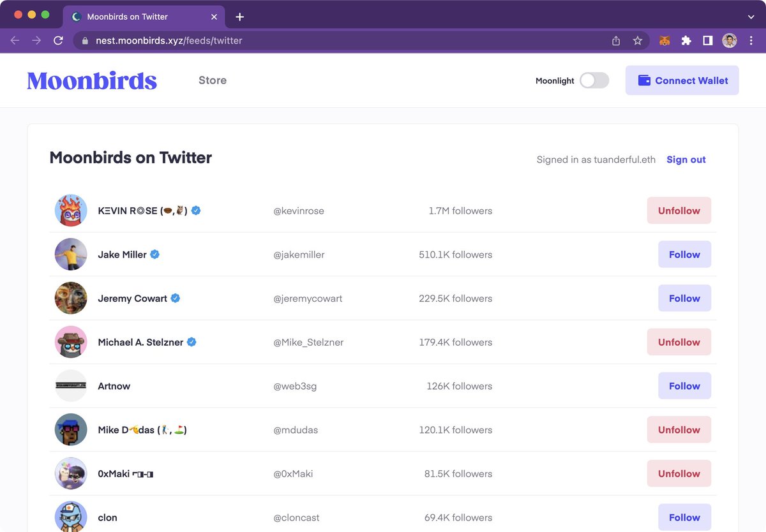This screenshot has height=532, width=766.
Task: Click the Sign out link
Action: click(686, 159)
